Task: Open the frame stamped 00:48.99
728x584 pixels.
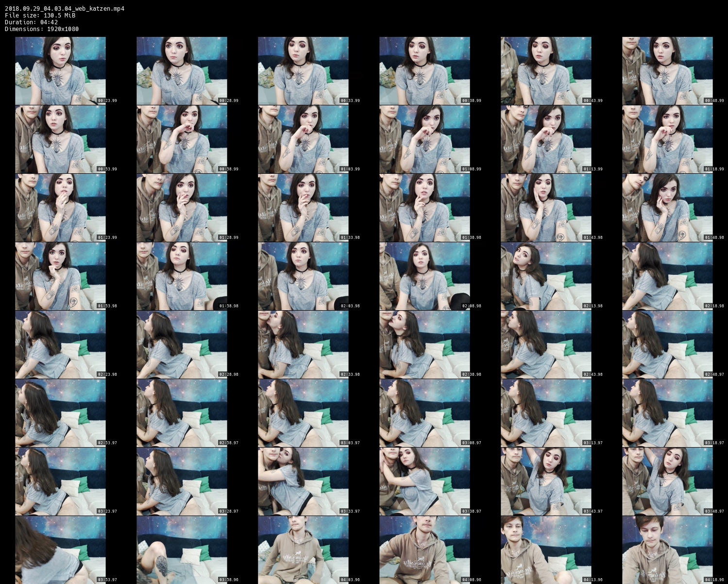Action: tap(668, 71)
